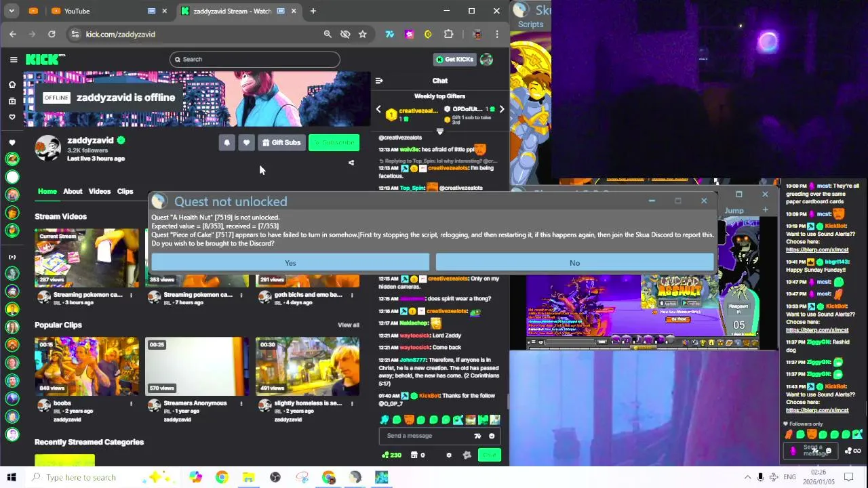Open the emoji picker in chat input
868x488 pixels.
click(492, 436)
